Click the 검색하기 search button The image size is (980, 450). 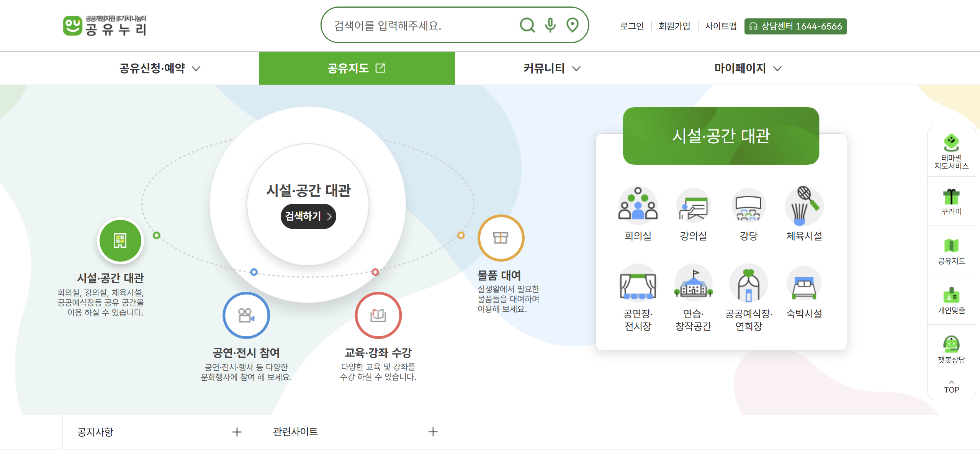point(308,216)
